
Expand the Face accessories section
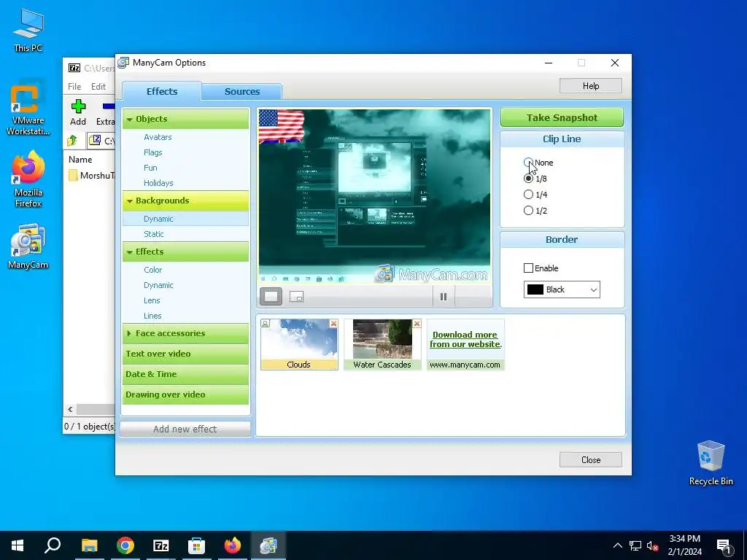[x=186, y=333]
